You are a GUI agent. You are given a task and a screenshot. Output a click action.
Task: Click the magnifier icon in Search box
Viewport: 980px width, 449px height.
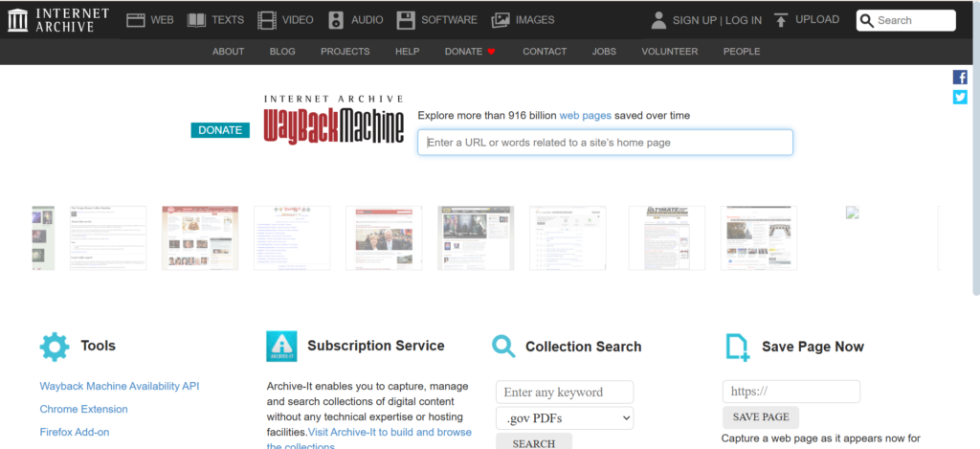click(x=867, y=21)
